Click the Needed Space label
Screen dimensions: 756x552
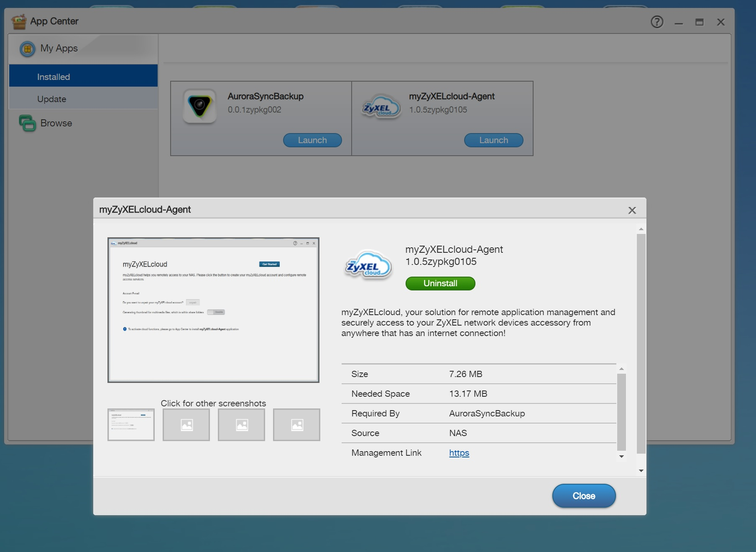click(381, 393)
